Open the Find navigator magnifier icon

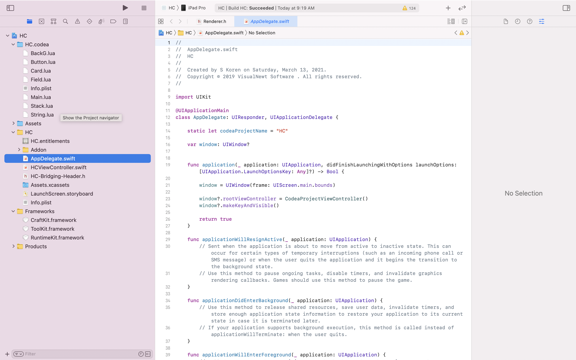click(65, 21)
